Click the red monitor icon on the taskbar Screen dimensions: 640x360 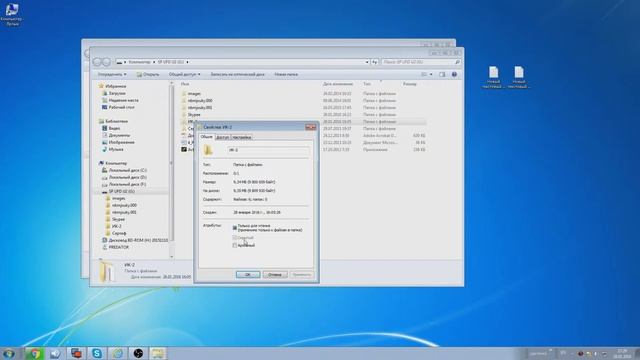tap(76, 353)
